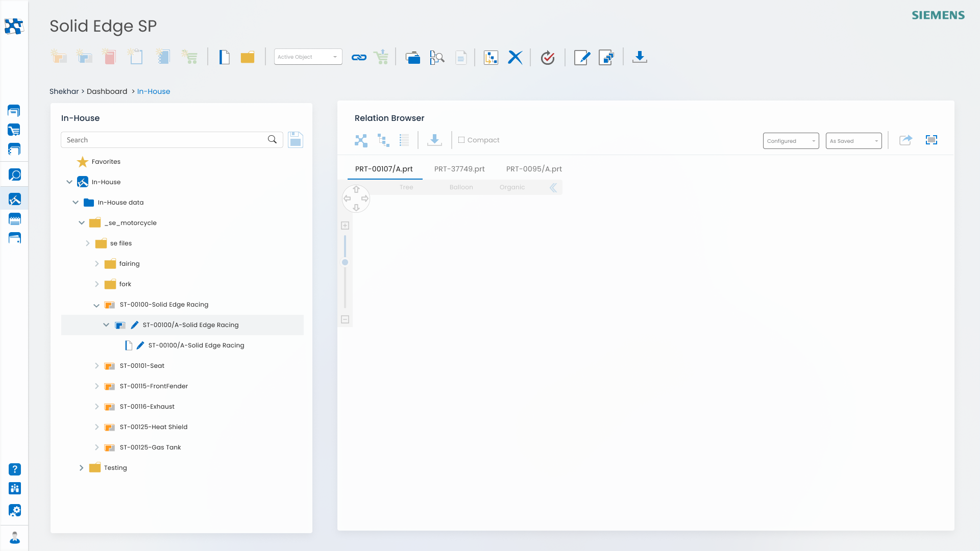Expand the fairing folder
980x551 pixels.
pos(97,264)
